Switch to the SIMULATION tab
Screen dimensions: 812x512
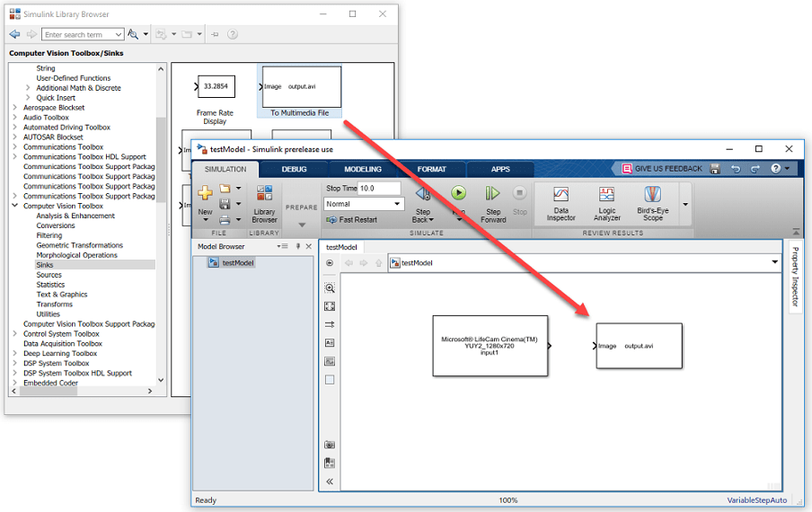pos(225,169)
